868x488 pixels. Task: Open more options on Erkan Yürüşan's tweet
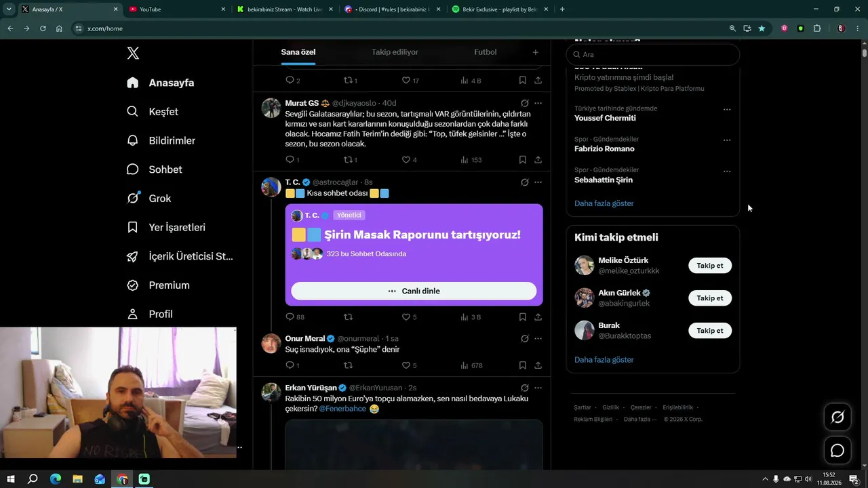[x=538, y=388]
